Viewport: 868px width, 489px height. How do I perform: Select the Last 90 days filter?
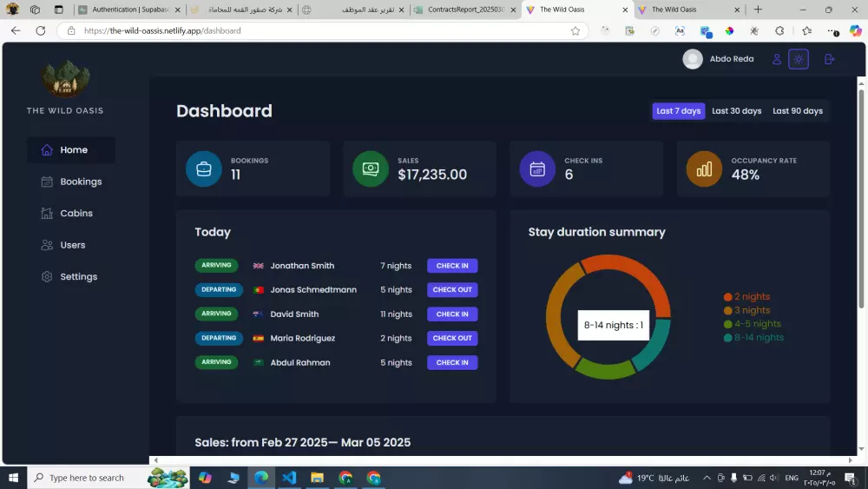tap(798, 111)
